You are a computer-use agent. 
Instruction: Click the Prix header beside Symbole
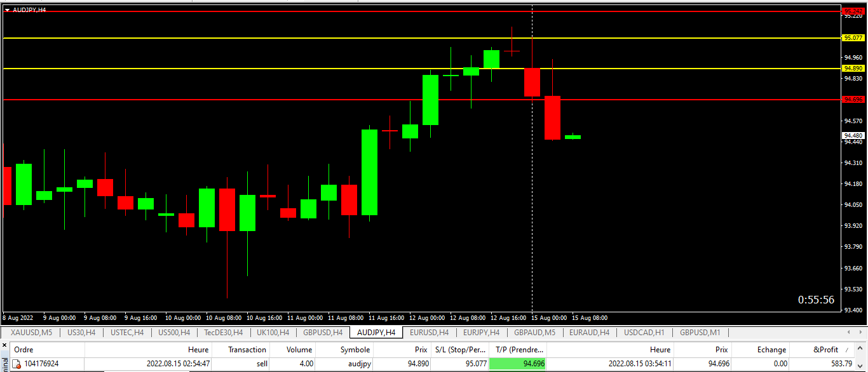402,350
